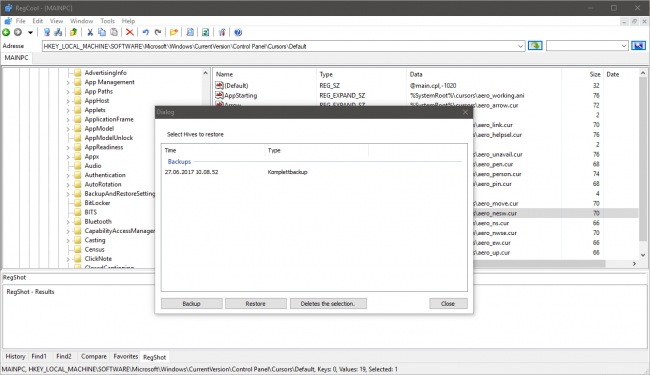Click the Restore button in the dialog
This screenshot has width=650, height=375.
[x=255, y=304]
